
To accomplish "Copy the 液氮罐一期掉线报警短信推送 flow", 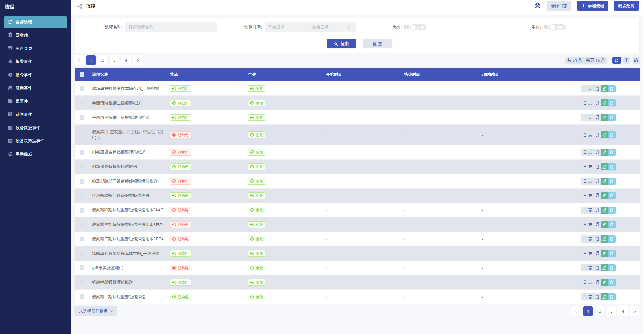I will 597,297.
